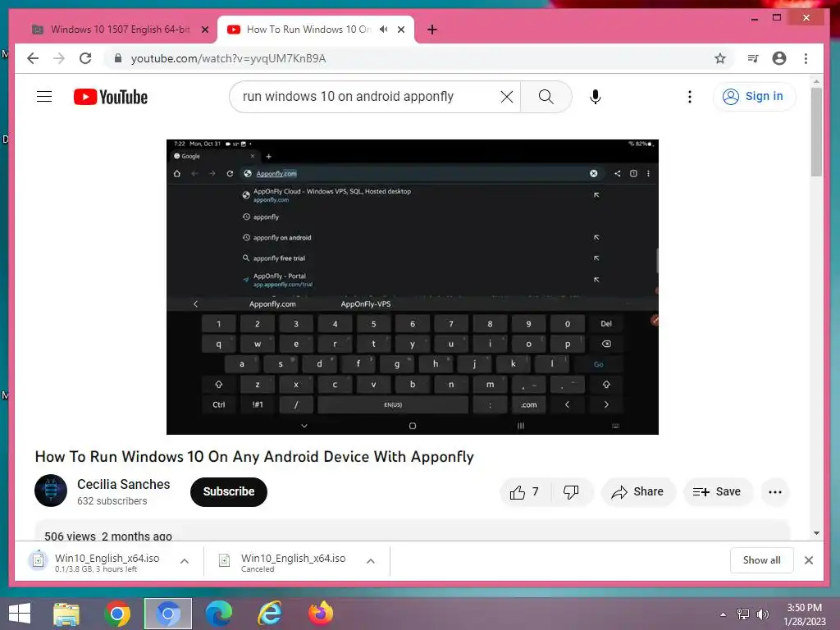This screenshot has width=840, height=630.
Task: Dismiss the downloads bar
Action: tap(809, 560)
